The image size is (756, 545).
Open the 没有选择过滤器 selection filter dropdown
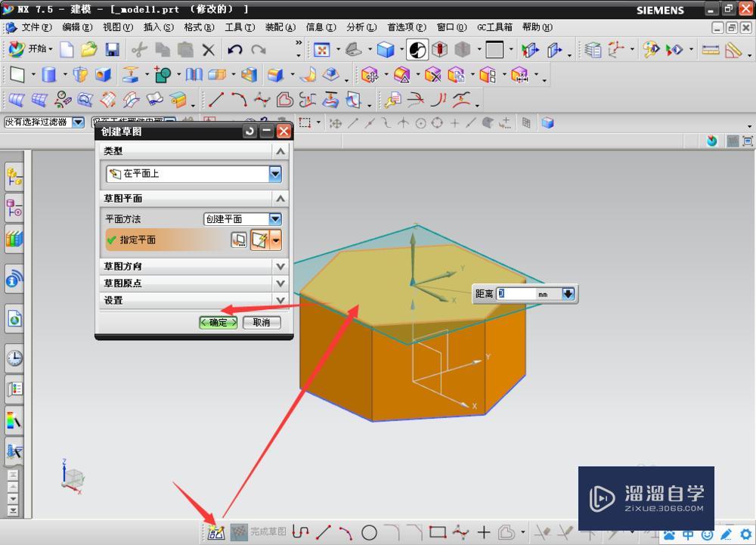(x=78, y=122)
